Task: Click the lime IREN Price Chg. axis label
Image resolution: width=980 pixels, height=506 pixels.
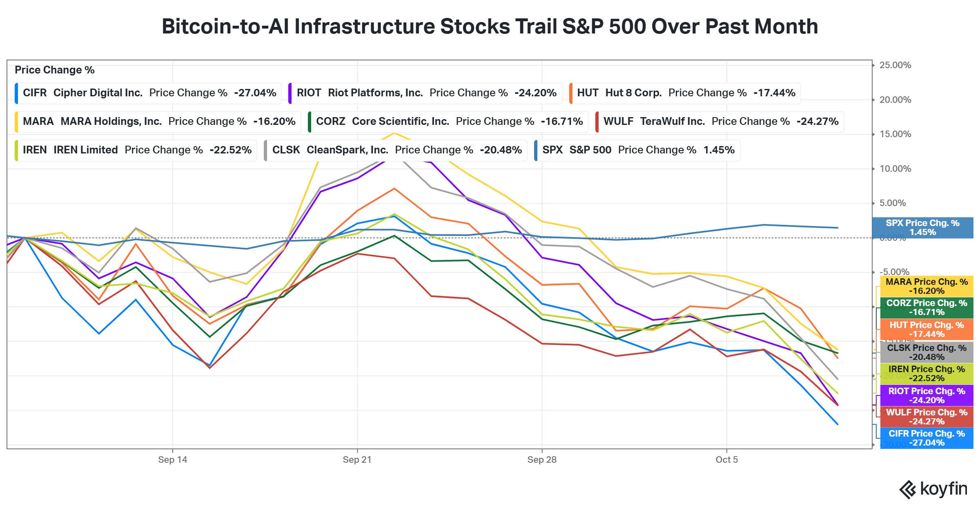Action: point(927,374)
